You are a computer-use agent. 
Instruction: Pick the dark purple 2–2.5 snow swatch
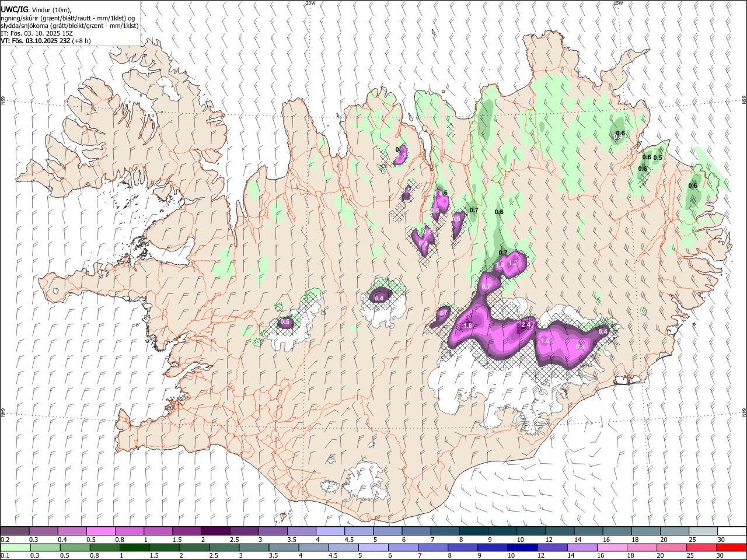point(215,531)
